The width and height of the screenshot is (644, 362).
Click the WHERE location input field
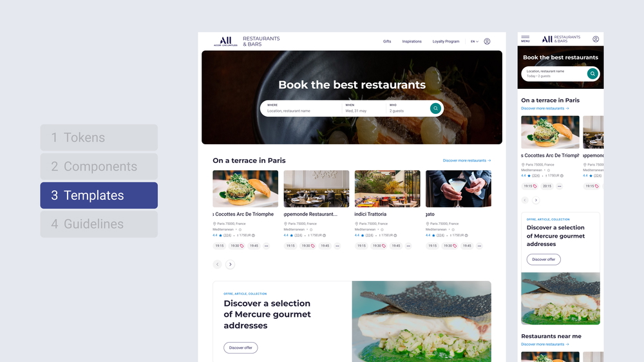(x=302, y=108)
